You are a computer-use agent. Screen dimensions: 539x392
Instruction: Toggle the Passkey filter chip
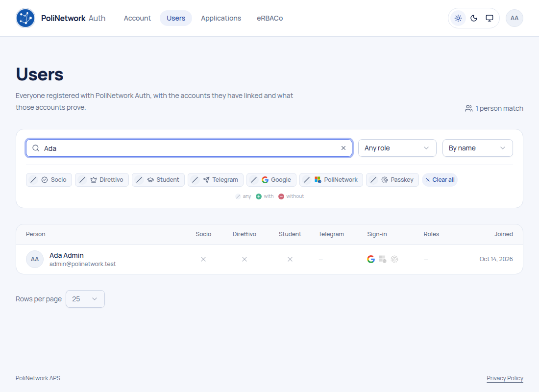[392, 180]
